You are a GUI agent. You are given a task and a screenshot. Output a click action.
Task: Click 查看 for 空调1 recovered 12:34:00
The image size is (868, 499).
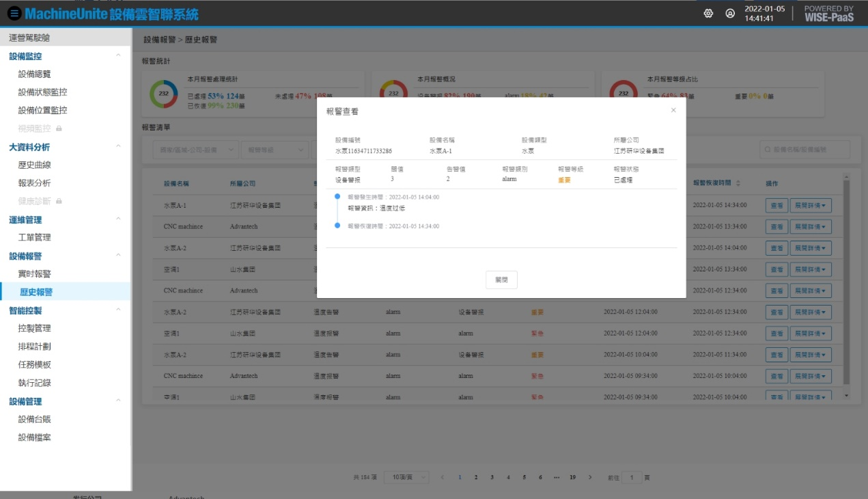[776, 334]
